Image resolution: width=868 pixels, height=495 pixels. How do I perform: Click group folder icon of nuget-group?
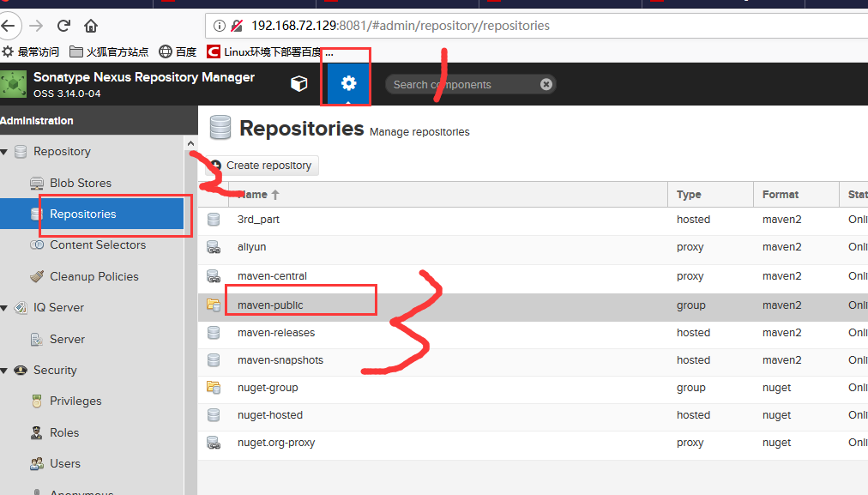pos(214,387)
